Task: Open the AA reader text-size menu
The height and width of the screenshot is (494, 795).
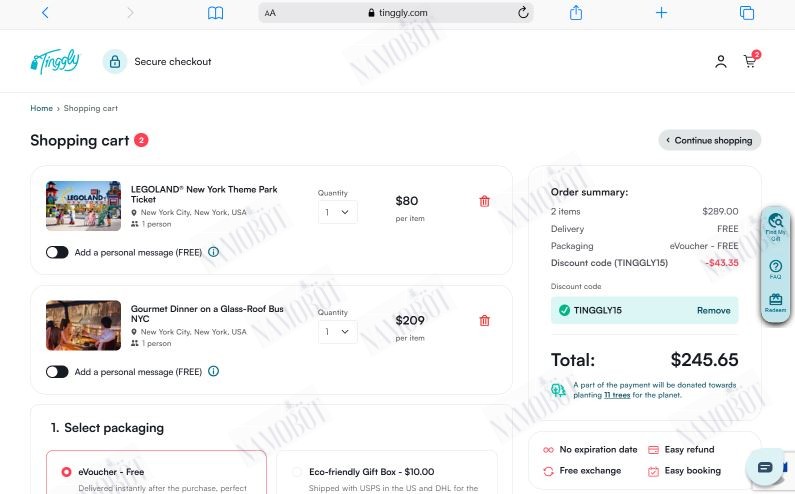Action: click(x=270, y=13)
